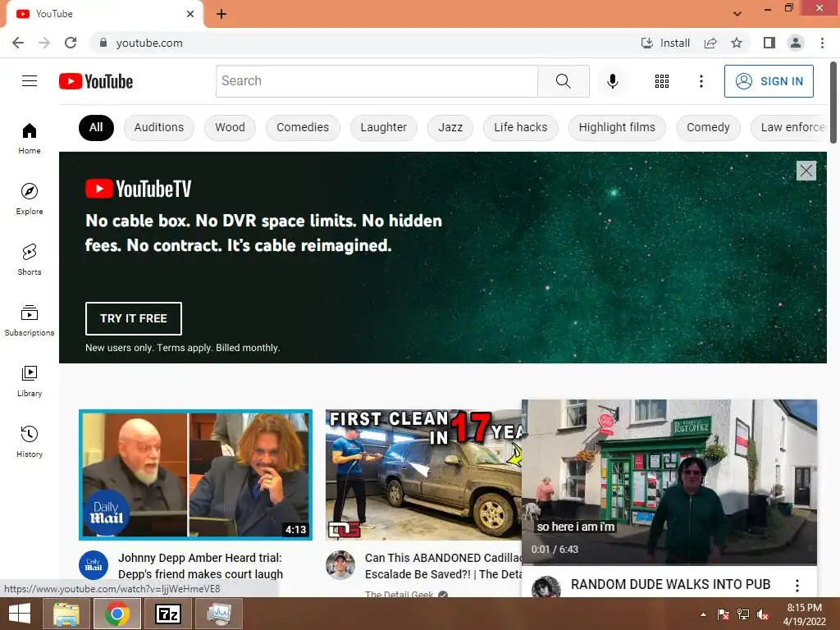Go to Home in sidebar
The width and height of the screenshot is (840, 630).
pos(30,138)
